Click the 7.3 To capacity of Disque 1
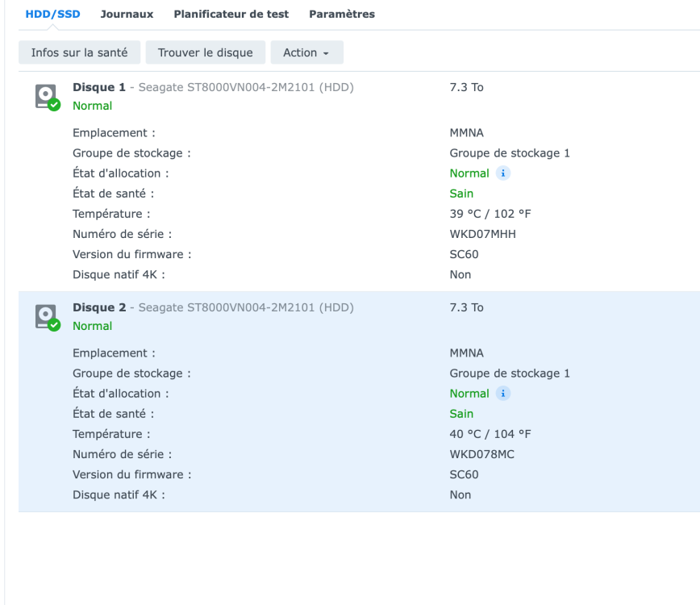Image resolution: width=700 pixels, height=605 pixels. coord(466,87)
